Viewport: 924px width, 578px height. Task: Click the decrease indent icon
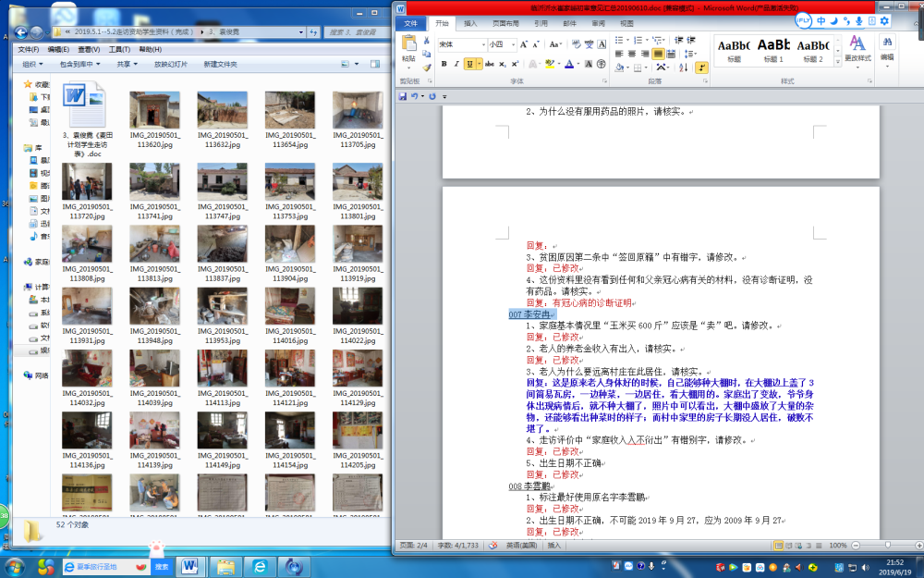click(x=679, y=40)
